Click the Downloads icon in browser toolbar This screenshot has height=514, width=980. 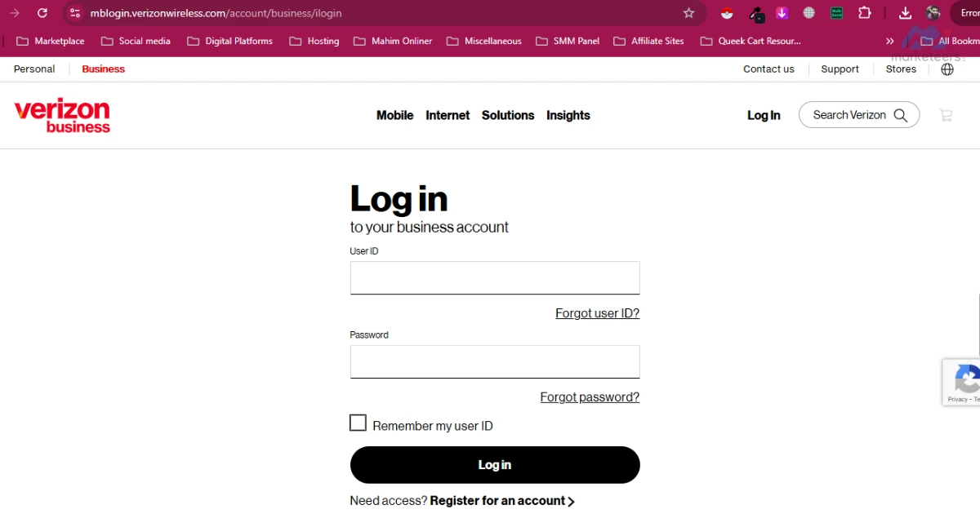coord(905,12)
